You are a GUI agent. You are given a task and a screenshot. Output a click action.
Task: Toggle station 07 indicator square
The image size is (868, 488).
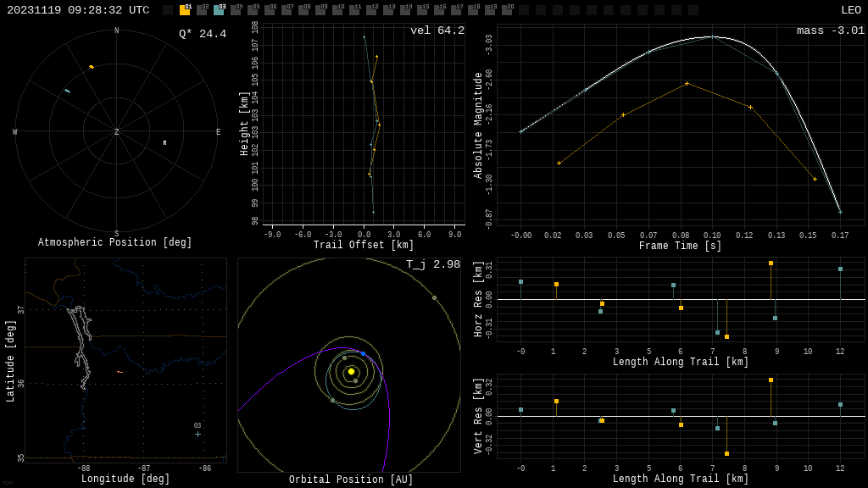click(x=287, y=10)
